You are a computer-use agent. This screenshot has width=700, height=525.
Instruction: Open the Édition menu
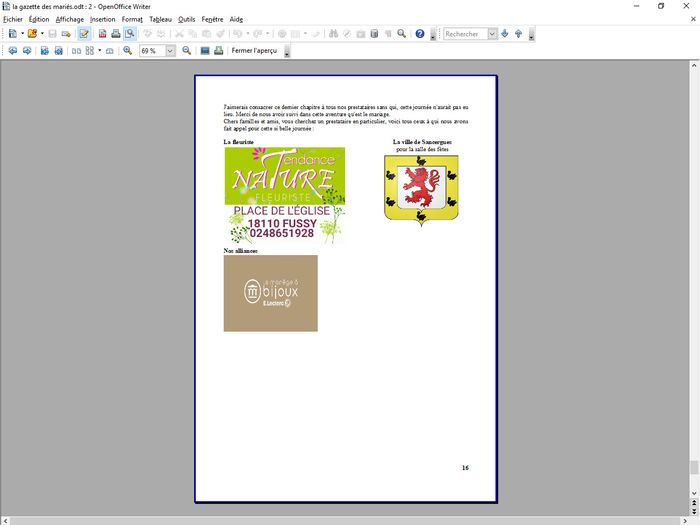pos(39,19)
